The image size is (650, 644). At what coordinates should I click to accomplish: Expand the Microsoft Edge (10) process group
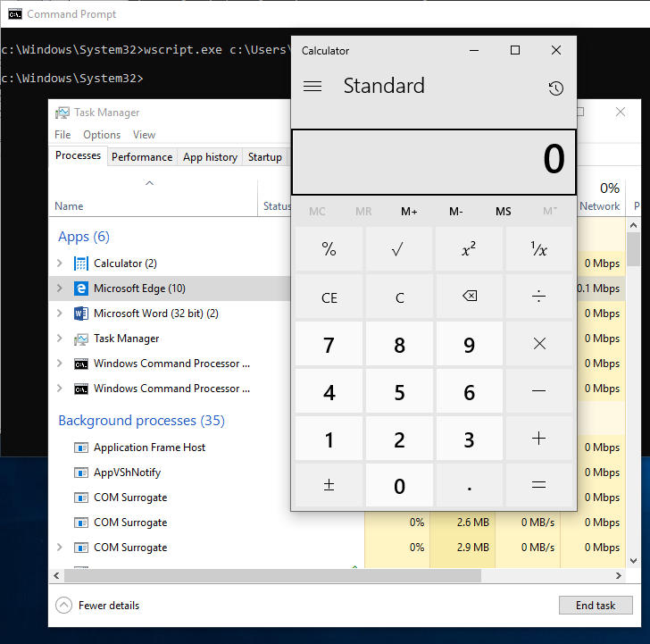point(60,289)
